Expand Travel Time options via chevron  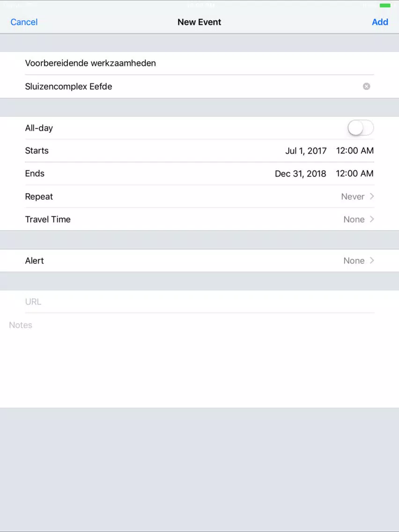pos(372,219)
